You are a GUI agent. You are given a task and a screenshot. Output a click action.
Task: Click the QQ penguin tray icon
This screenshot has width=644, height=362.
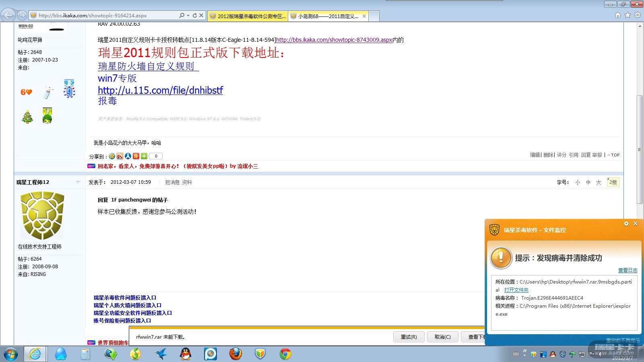click(x=553, y=354)
